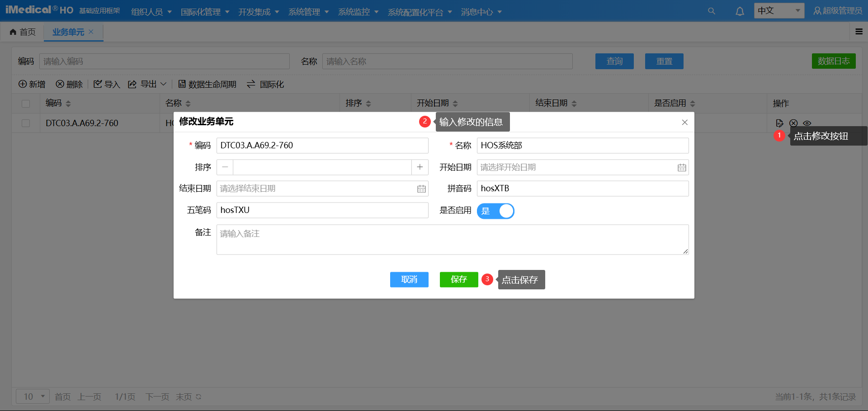Open the 系统监控 menu
Image resolution: width=868 pixels, height=411 pixels.
[359, 12]
